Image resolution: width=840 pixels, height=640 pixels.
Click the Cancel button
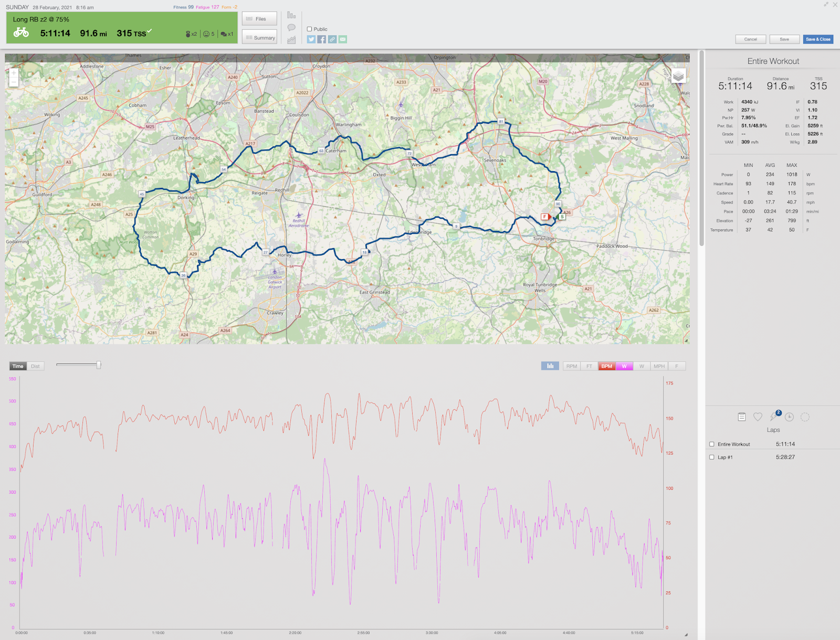(751, 39)
